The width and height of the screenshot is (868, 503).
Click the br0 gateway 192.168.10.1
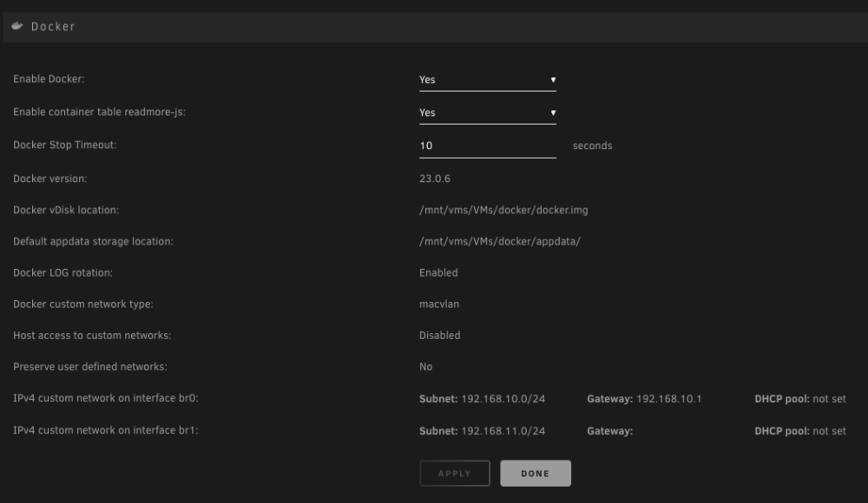coord(668,399)
